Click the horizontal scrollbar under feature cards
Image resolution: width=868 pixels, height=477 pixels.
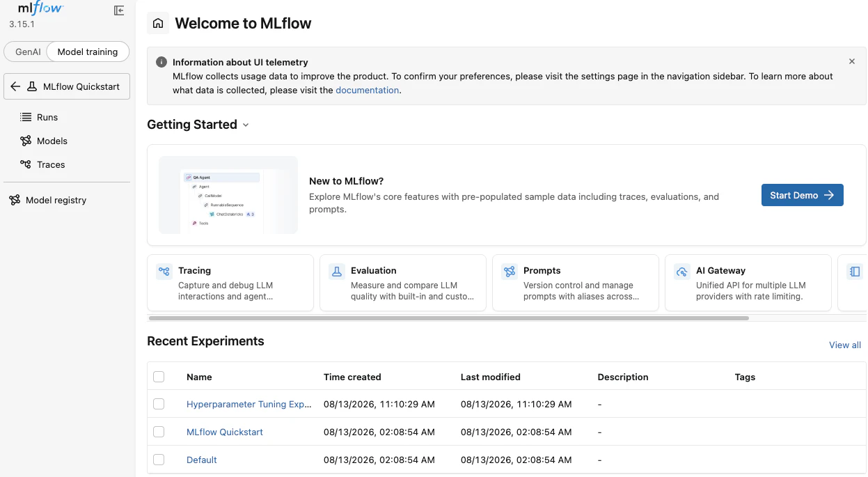point(449,318)
